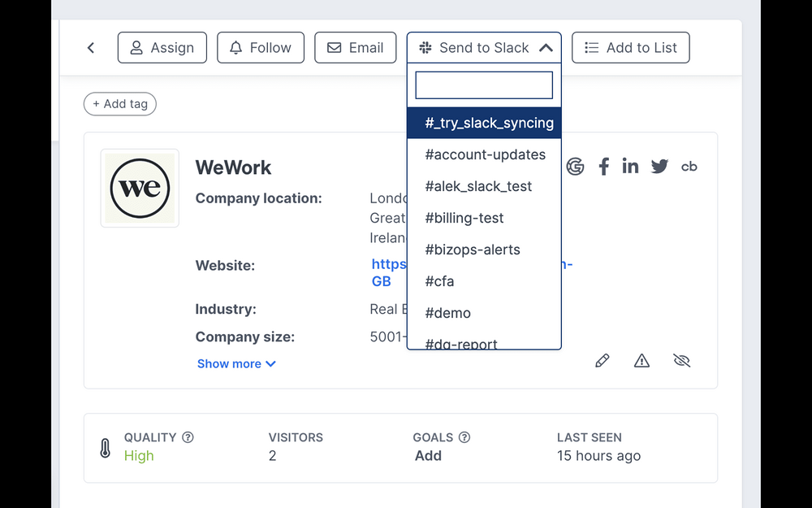Open the Twitter profile icon
This screenshot has height=508, width=812.
click(x=659, y=167)
